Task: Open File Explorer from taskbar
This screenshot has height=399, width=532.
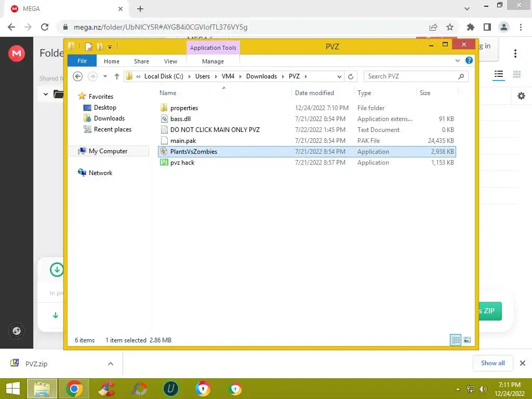Action: coord(42,389)
